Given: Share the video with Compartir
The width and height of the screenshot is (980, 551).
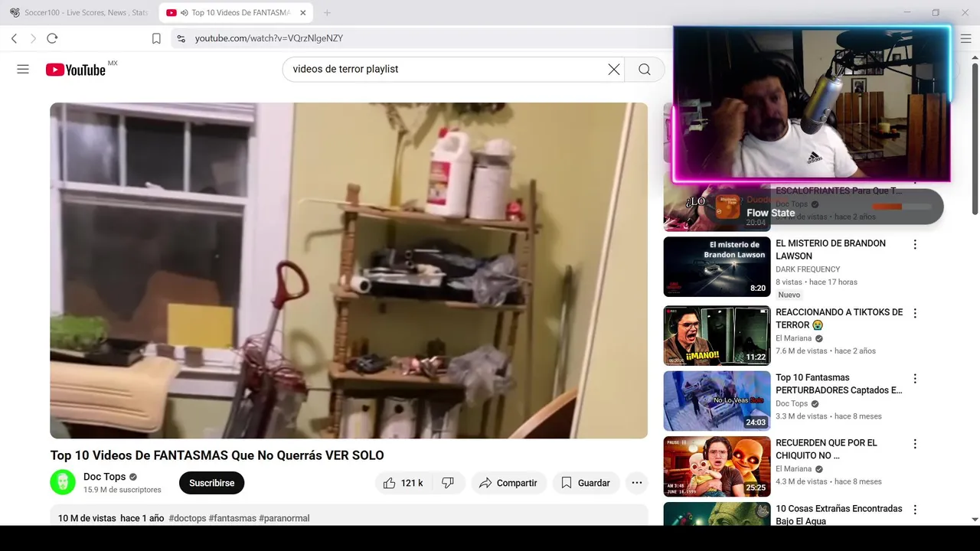Looking at the screenshot, I should click(508, 483).
